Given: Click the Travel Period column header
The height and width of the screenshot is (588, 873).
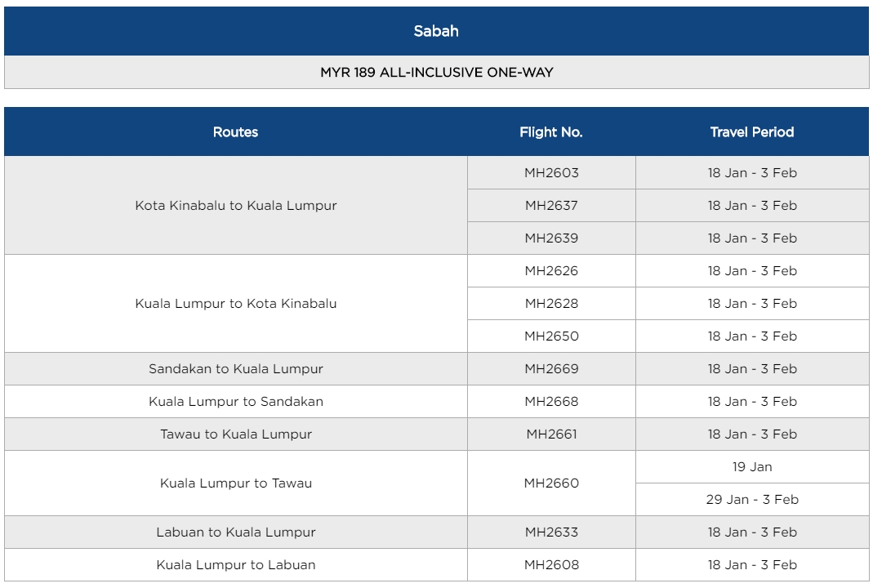Looking at the screenshot, I should point(751,132).
